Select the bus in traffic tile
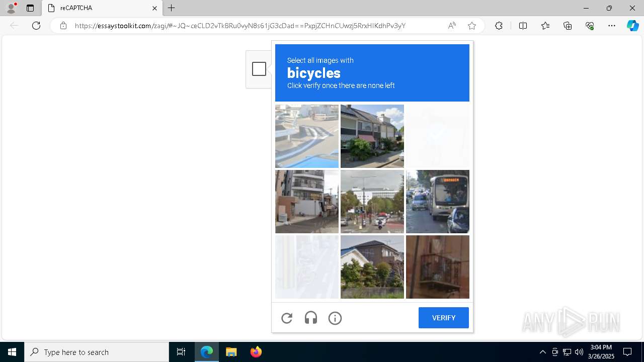 (438, 202)
